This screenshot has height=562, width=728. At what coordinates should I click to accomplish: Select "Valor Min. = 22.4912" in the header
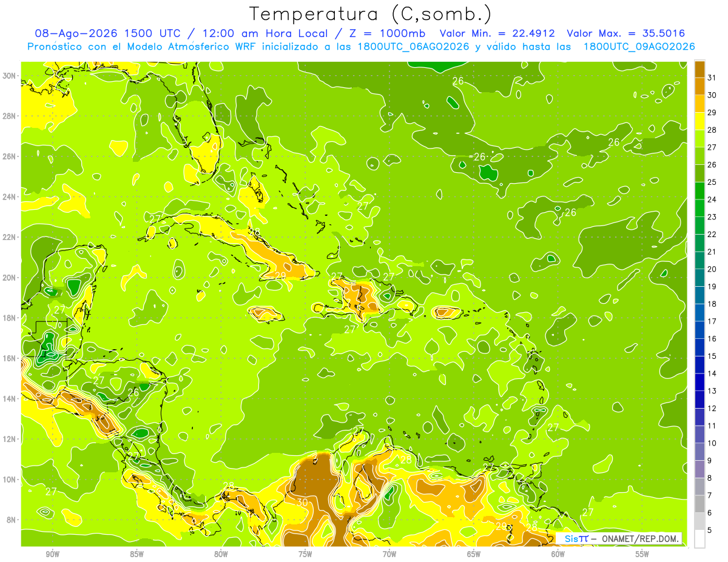click(497, 33)
